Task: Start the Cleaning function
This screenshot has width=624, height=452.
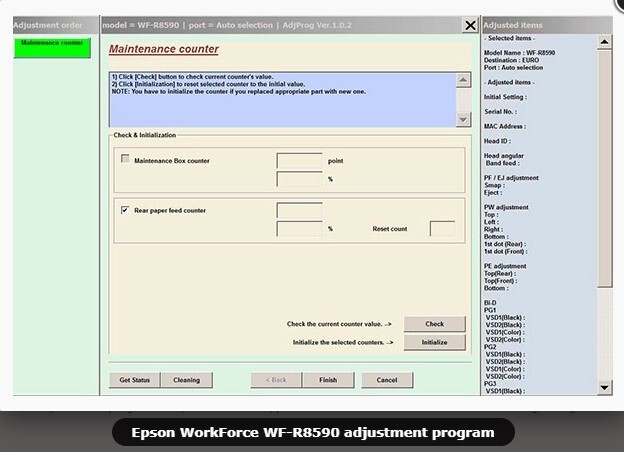Action: point(187,380)
